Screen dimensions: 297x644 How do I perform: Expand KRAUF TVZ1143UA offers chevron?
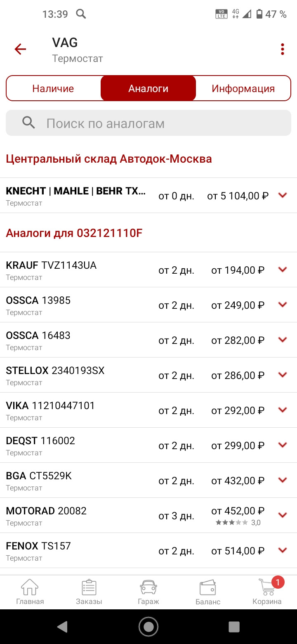[283, 270]
